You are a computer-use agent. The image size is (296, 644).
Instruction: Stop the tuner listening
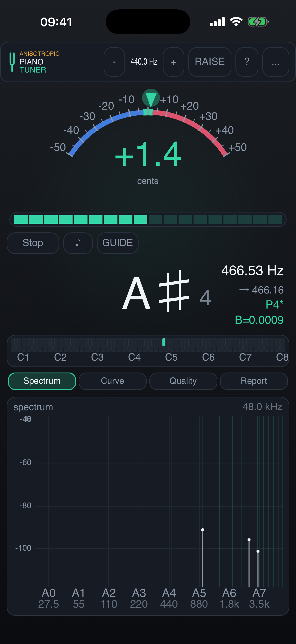33,243
